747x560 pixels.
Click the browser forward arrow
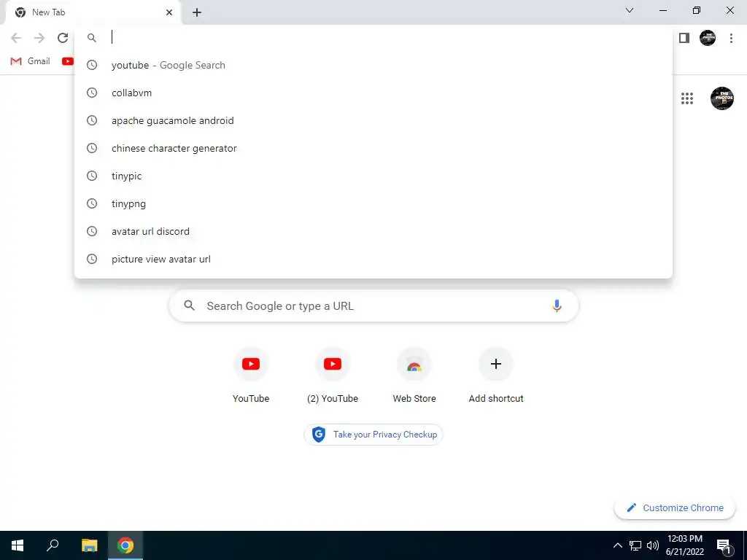39,38
